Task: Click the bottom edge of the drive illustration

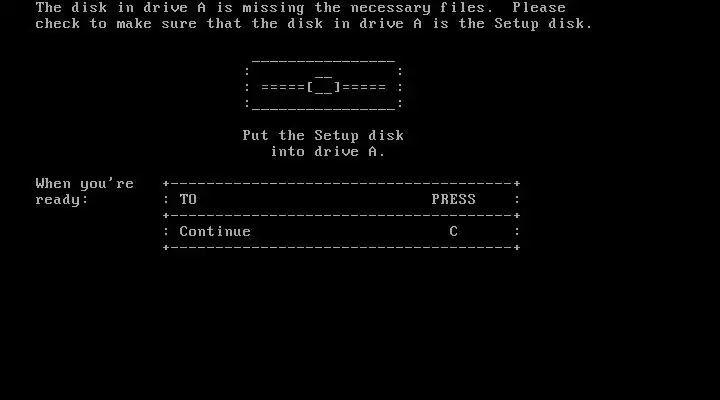Action: coord(323,109)
